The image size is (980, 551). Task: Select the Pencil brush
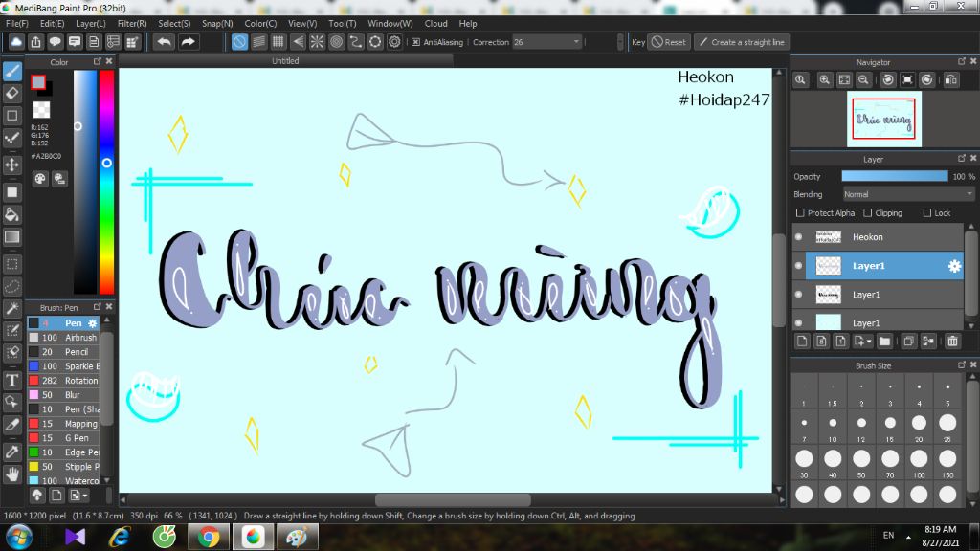(63, 352)
